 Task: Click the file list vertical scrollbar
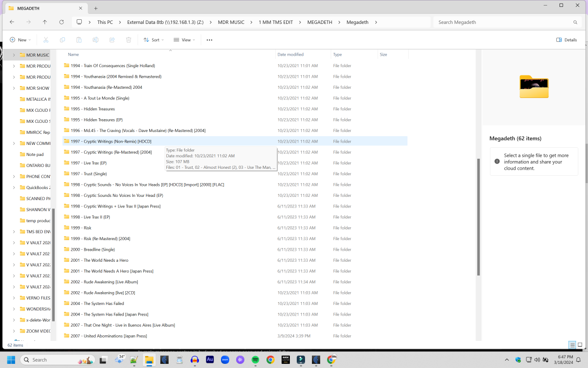pos(478,216)
